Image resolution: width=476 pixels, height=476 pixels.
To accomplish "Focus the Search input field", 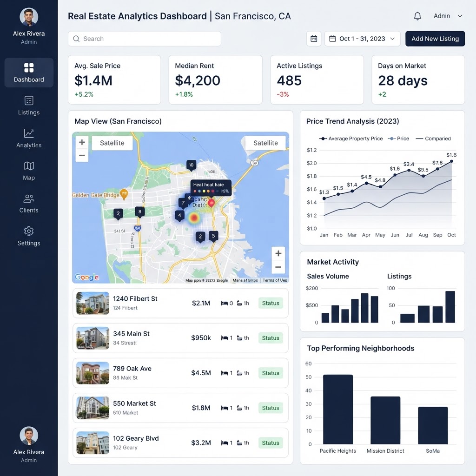I will click(x=145, y=39).
